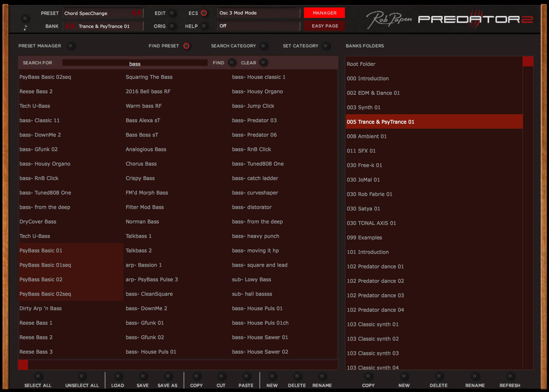
Task: Toggle the ORIG switch
Action: (x=172, y=26)
